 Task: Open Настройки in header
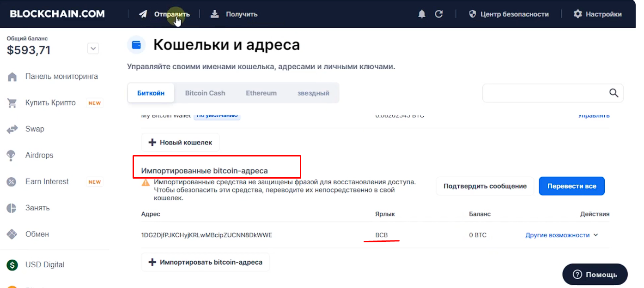[x=597, y=14]
